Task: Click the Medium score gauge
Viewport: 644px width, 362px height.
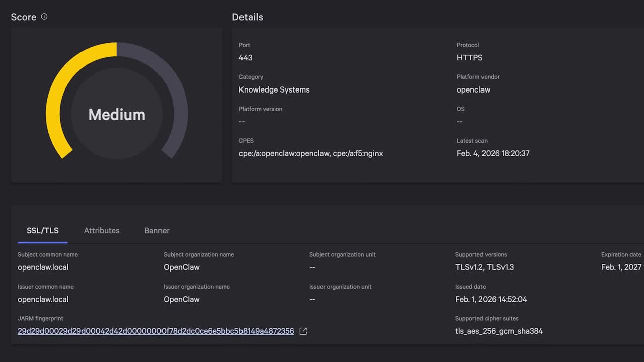Action: 117,115
